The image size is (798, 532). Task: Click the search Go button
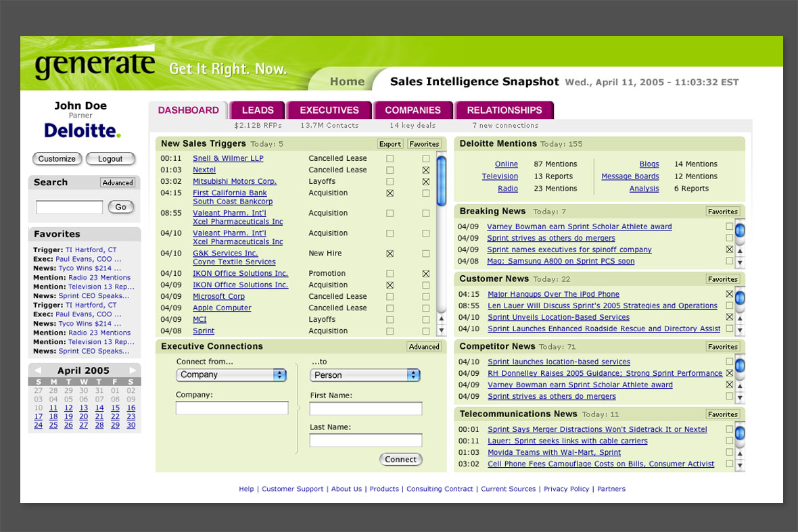[120, 207]
